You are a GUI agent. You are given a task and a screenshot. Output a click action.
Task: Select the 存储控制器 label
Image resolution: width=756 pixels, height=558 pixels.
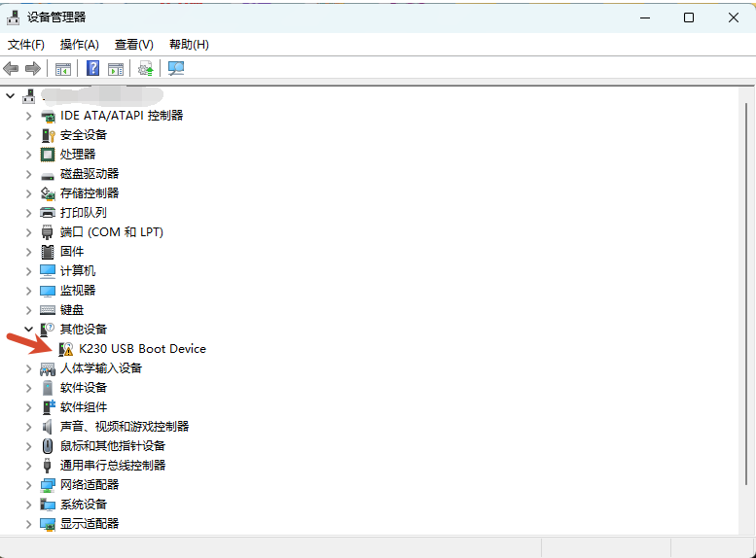pyautogui.click(x=90, y=193)
